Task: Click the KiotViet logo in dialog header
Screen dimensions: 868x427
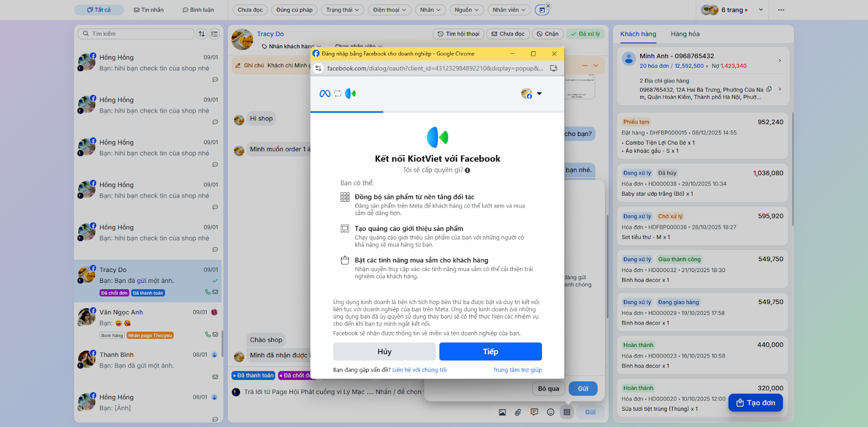Action: click(350, 94)
